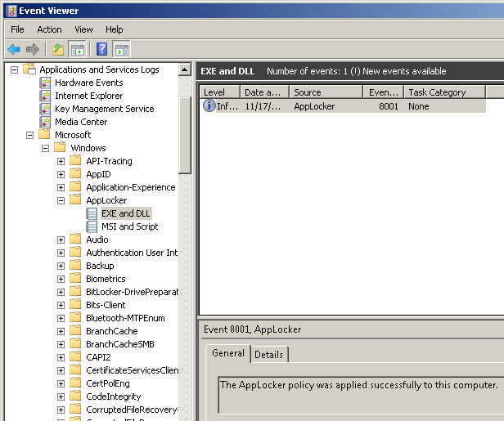Click the Internet Explorer log icon
The image size is (504, 421).
point(45,96)
